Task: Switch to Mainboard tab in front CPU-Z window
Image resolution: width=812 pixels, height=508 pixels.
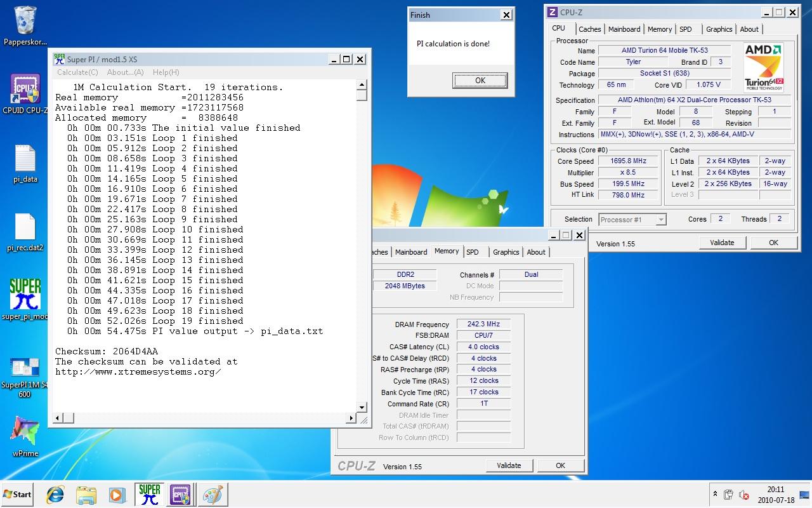Action: tap(624, 29)
